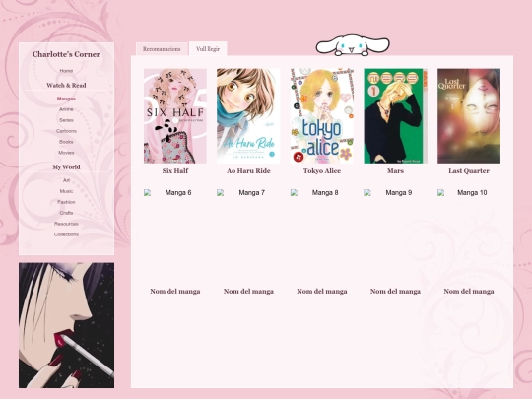Open the Crafts sidebar link
The width and height of the screenshot is (532, 399).
coord(66,213)
